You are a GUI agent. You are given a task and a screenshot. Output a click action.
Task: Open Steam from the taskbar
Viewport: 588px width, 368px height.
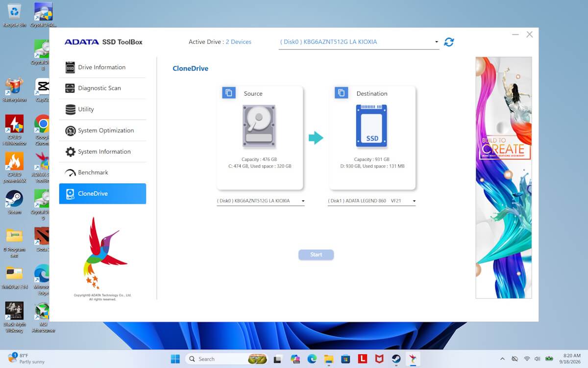396,359
